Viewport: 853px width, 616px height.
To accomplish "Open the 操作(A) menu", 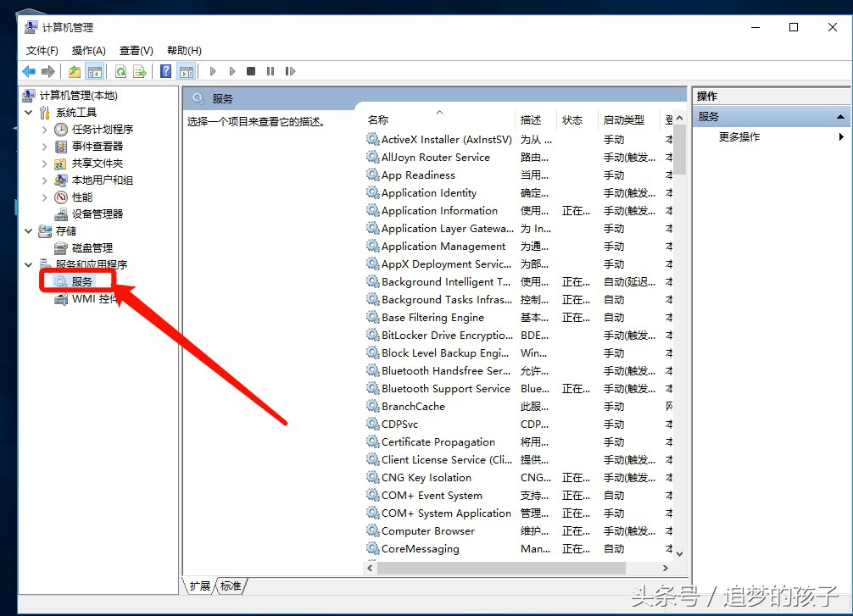I will click(89, 51).
